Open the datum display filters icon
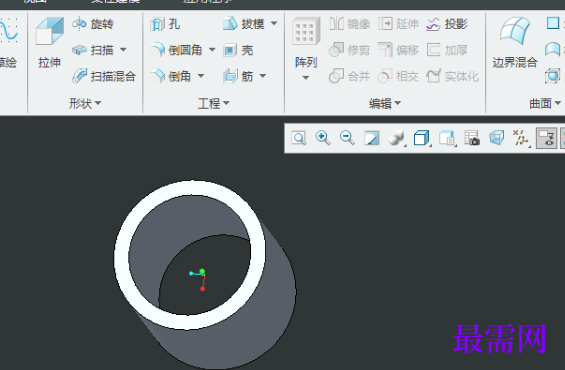 click(520, 138)
